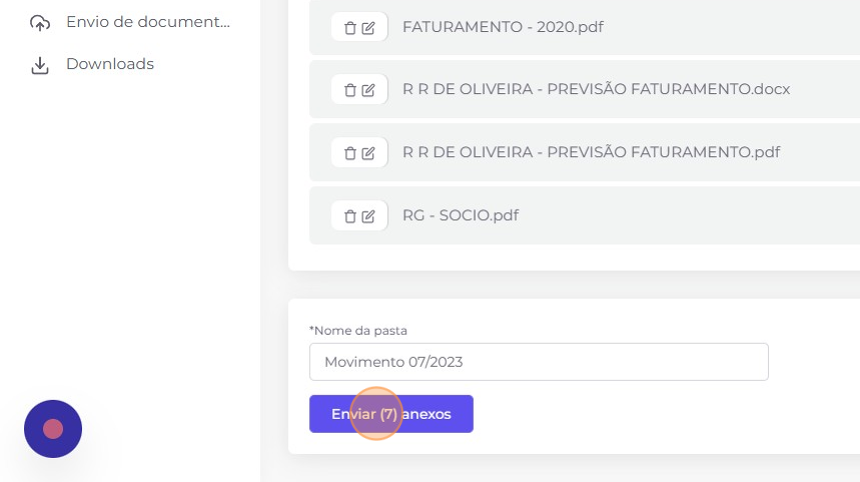The width and height of the screenshot is (860, 482).
Task: Click trash icon for PREVISÃO FATURAMENTO.docx
Action: pyautogui.click(x=350, y=90)
